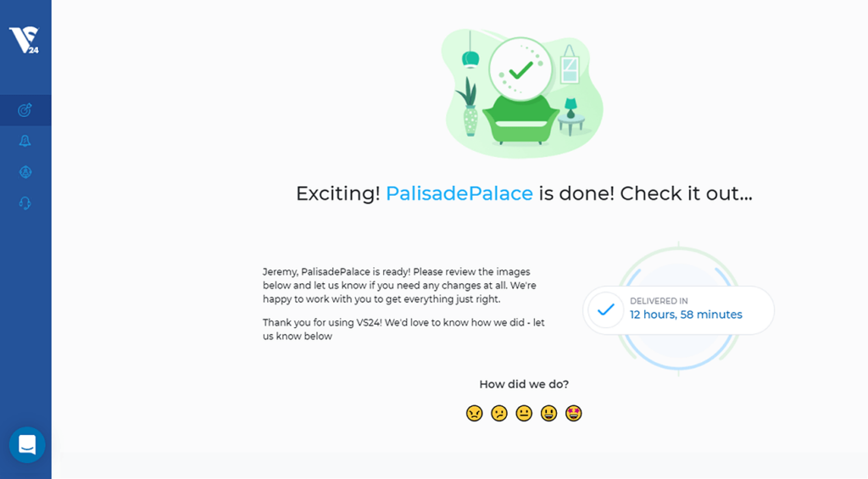Open the chat messenger bubble
Screen dimensions: 868x479
[27, 444]
